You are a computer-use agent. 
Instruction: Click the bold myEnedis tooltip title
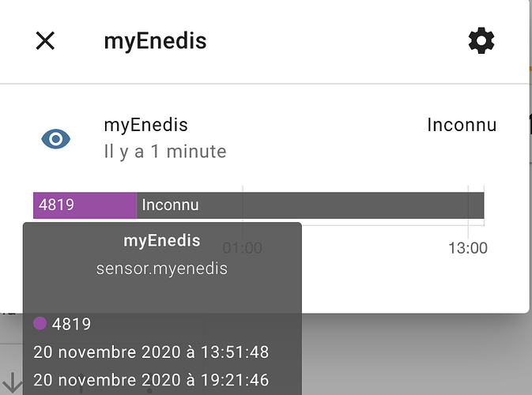coord(162,241)
